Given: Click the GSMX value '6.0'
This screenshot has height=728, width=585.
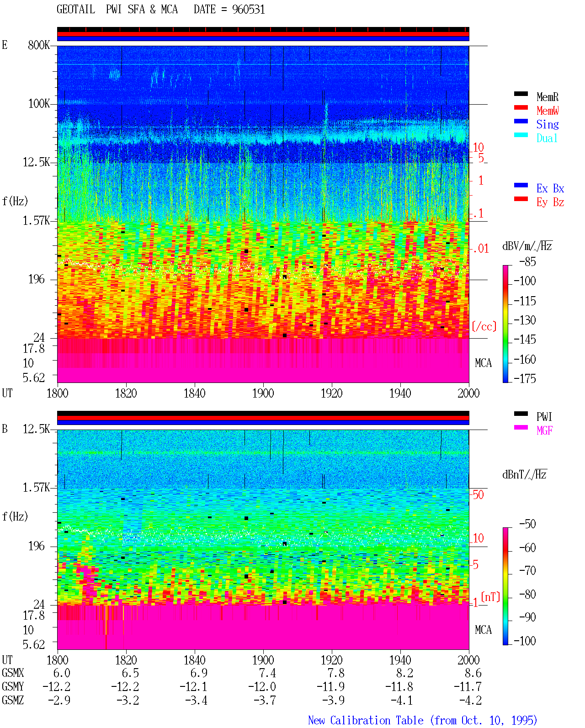Looking at the screenshot, I should tap(62, 673).
